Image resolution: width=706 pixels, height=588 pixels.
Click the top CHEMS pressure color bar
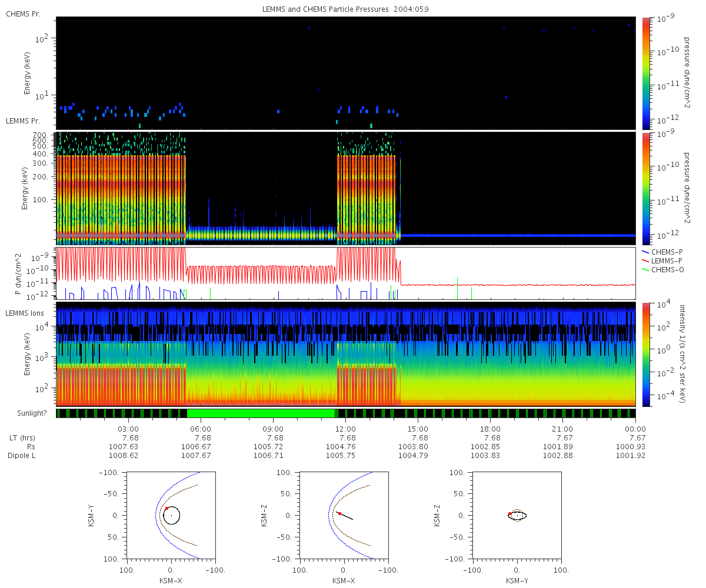(645, 72)
